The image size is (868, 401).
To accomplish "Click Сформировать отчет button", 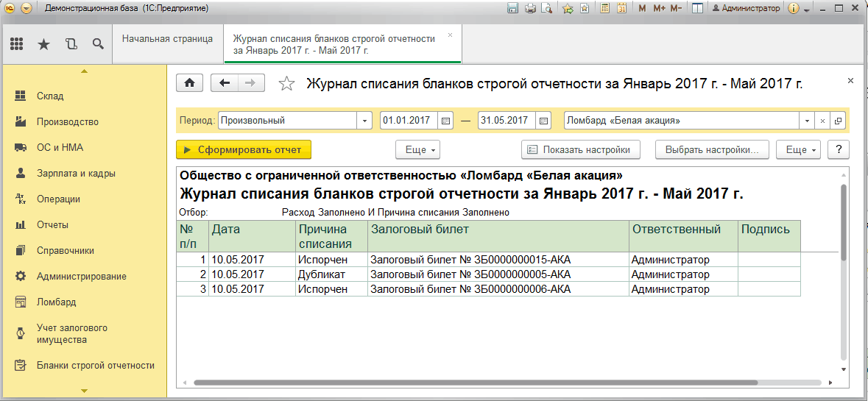I will point(244,150).
